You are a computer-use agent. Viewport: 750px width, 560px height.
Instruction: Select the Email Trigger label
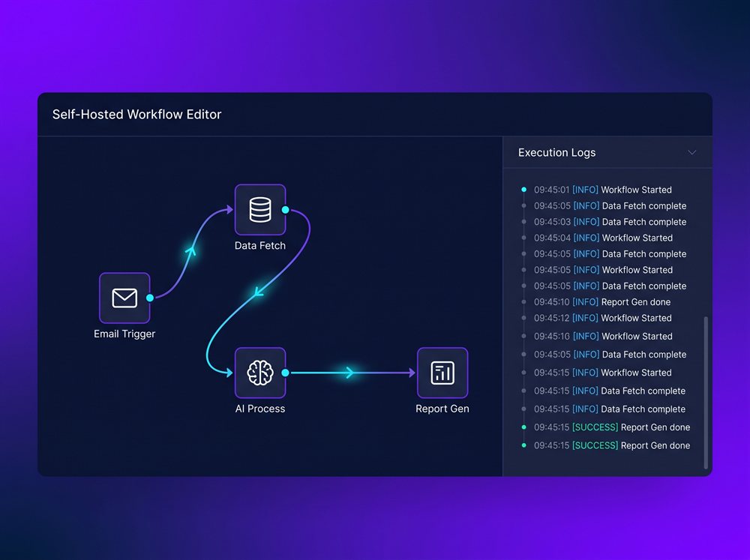tap(124, 334)
